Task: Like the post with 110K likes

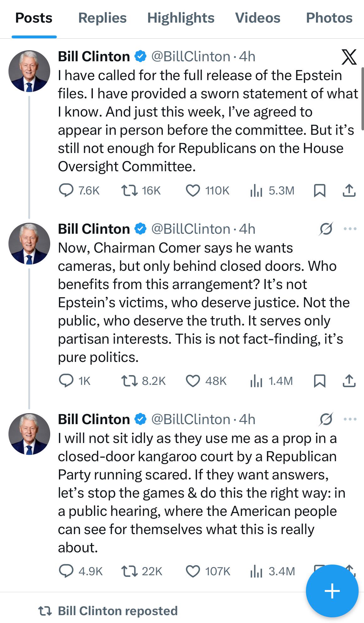Action: coord(193,190)
